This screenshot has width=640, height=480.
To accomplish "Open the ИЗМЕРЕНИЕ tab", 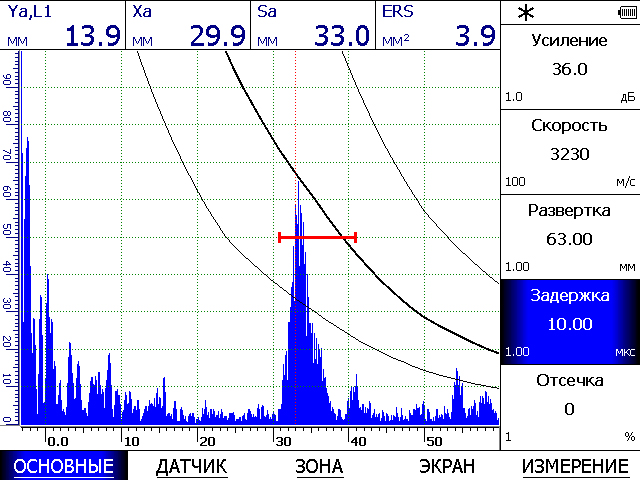I will 574,466.
